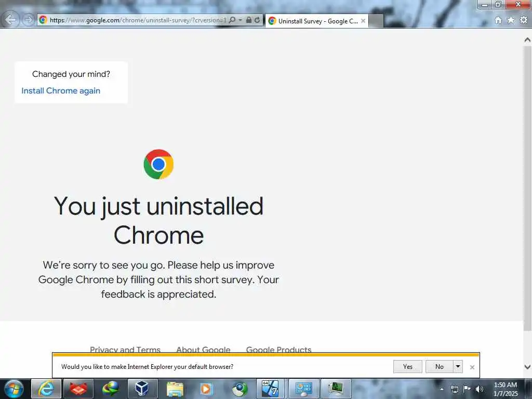This screenshot has width=532, height=399.
Task: Open the Tools gear menu
Action: [x=524, y=20]
